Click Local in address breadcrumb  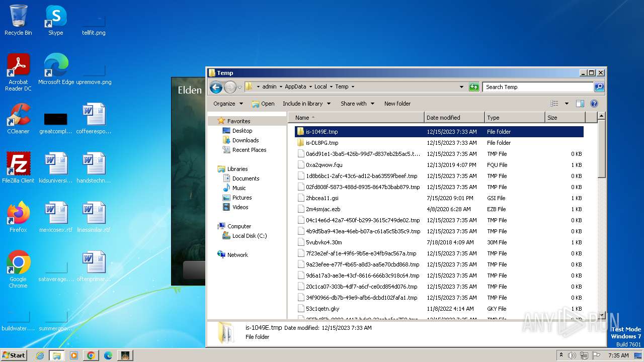coord(320,87)
